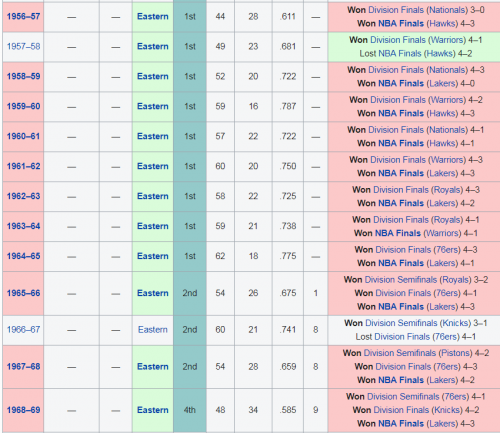Open NBA Finals link in 1962–63 row
500x433 pixels.
tap(401, 203)
